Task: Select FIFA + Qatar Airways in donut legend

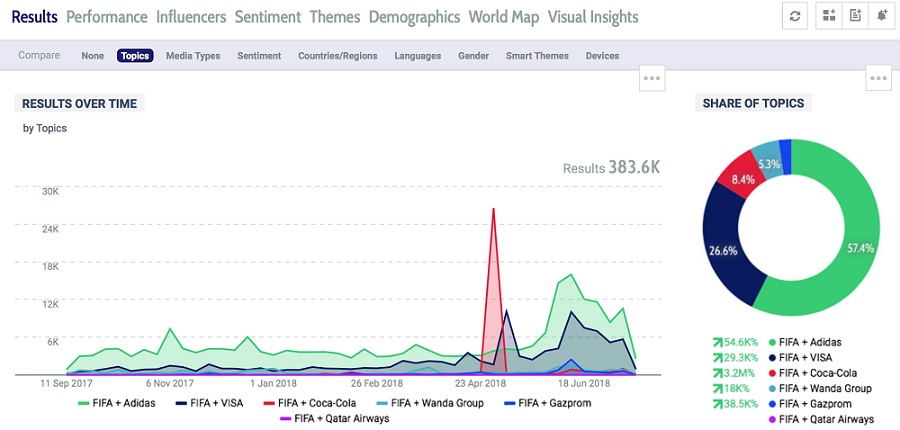Action: 820,419
